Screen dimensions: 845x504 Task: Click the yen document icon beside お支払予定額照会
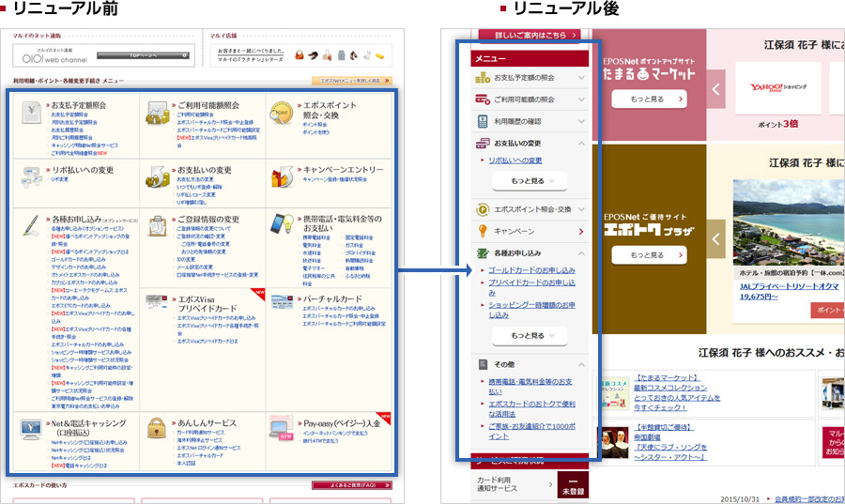pyautogui.click(x=31, y=113)
